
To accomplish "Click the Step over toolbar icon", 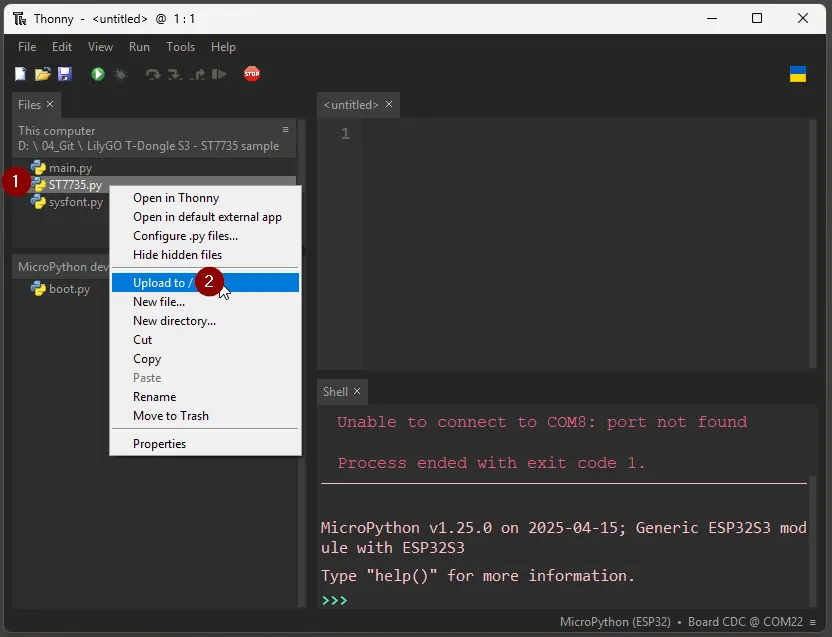I will coord(153,74).
